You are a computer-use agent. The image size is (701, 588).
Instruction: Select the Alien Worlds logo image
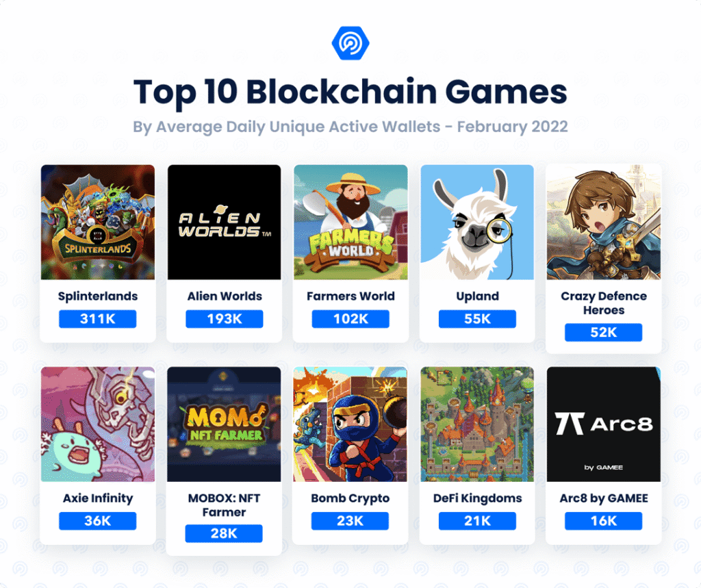tap(224, 222)
